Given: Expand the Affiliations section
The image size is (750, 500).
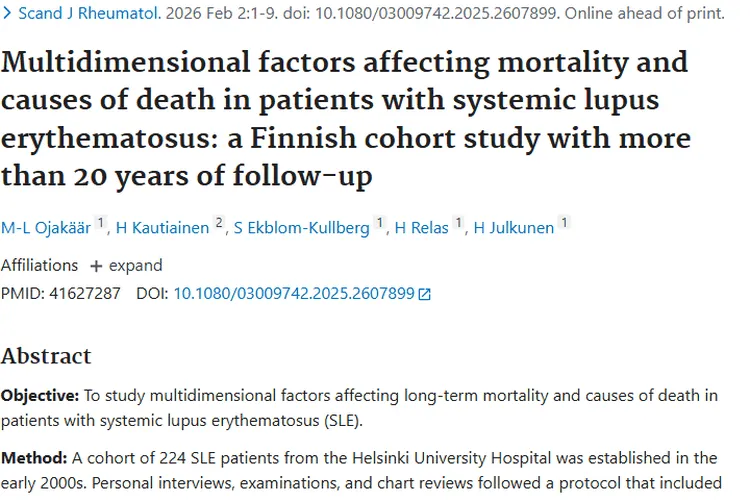Looking at the screenshot, I should pyautogui.click(x=126, y=266).
